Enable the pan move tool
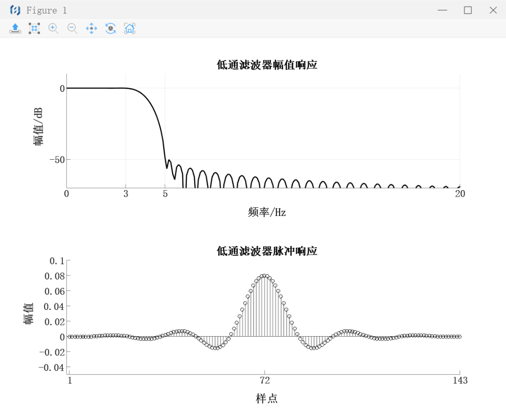506x420 pixels. [91, 29]
